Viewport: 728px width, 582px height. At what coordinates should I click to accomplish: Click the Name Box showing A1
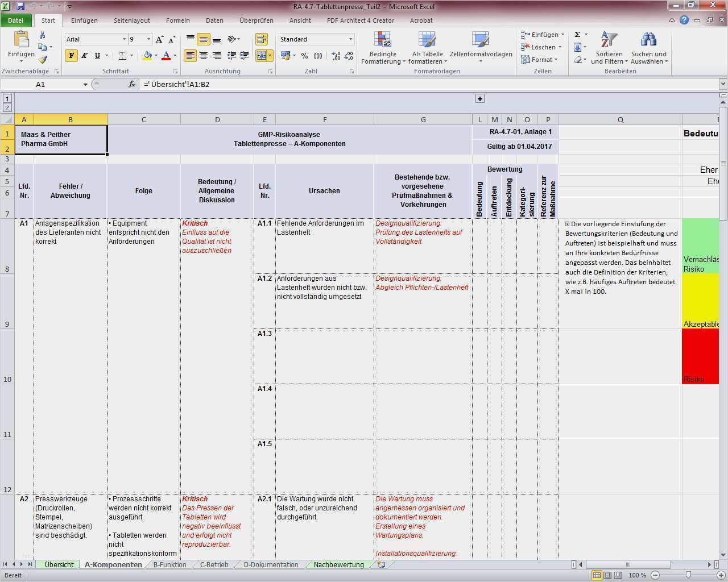tap(41, 84)
